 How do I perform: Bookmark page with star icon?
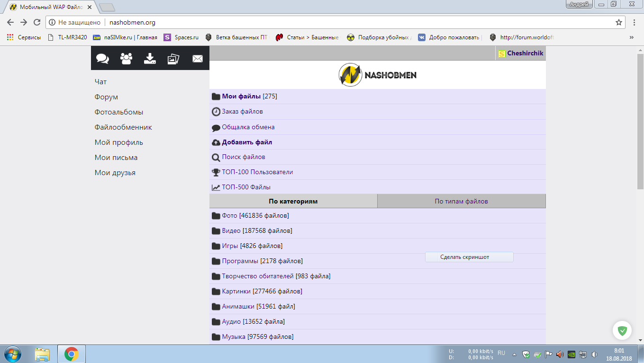618,22
